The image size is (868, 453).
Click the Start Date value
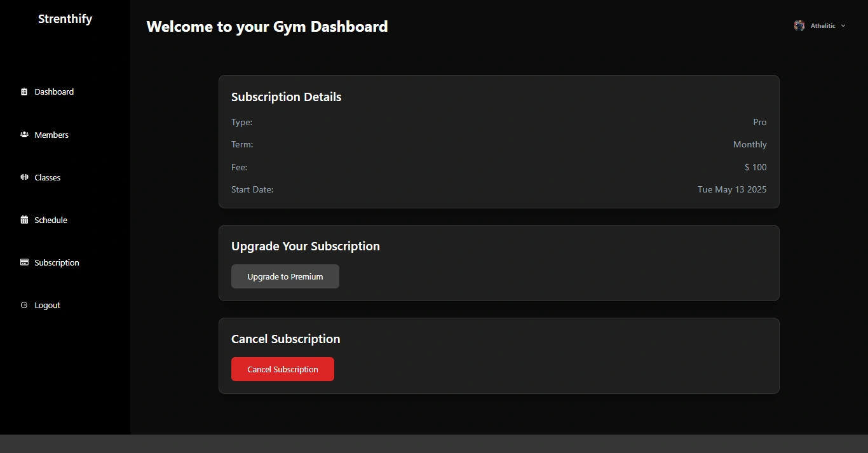coord(732,189)
